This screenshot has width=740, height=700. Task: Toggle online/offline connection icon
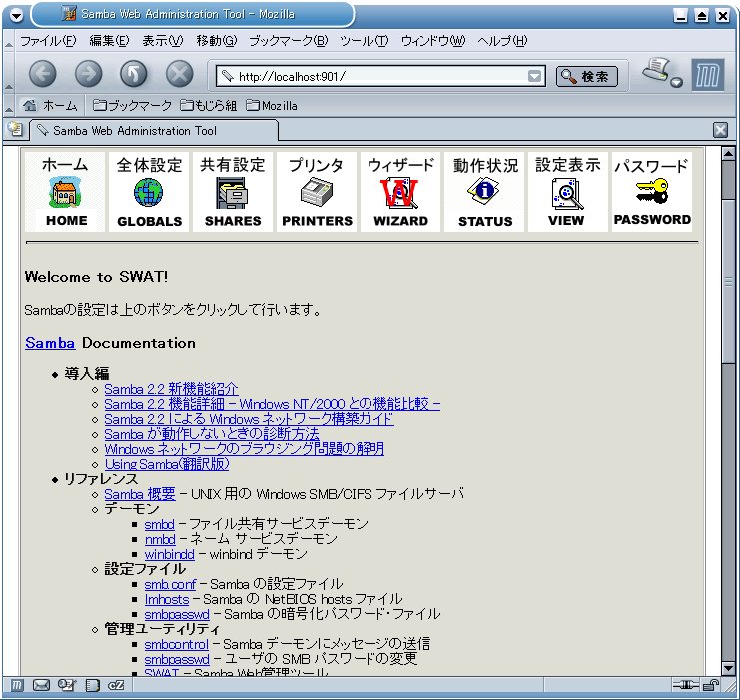685,684
